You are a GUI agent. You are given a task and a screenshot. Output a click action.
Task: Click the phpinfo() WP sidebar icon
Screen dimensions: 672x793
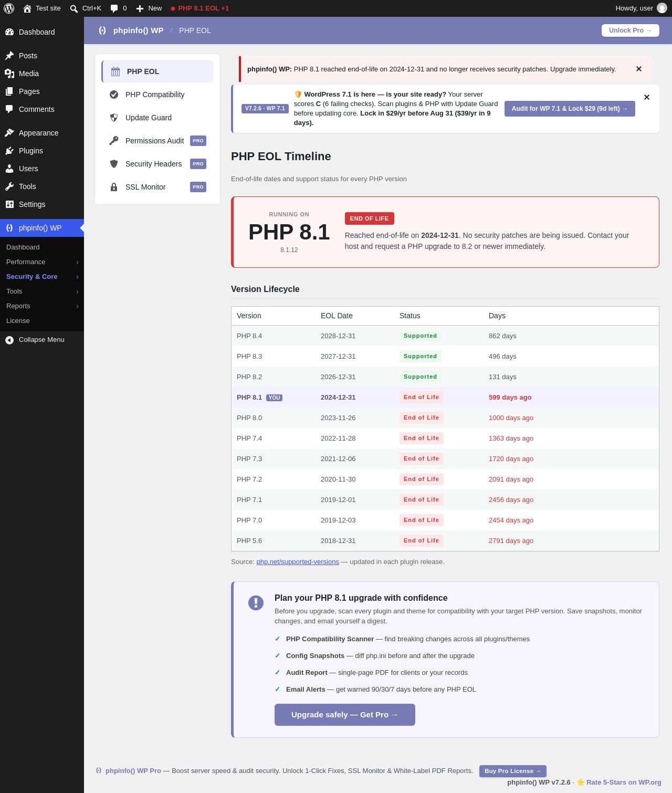point(9,228)
